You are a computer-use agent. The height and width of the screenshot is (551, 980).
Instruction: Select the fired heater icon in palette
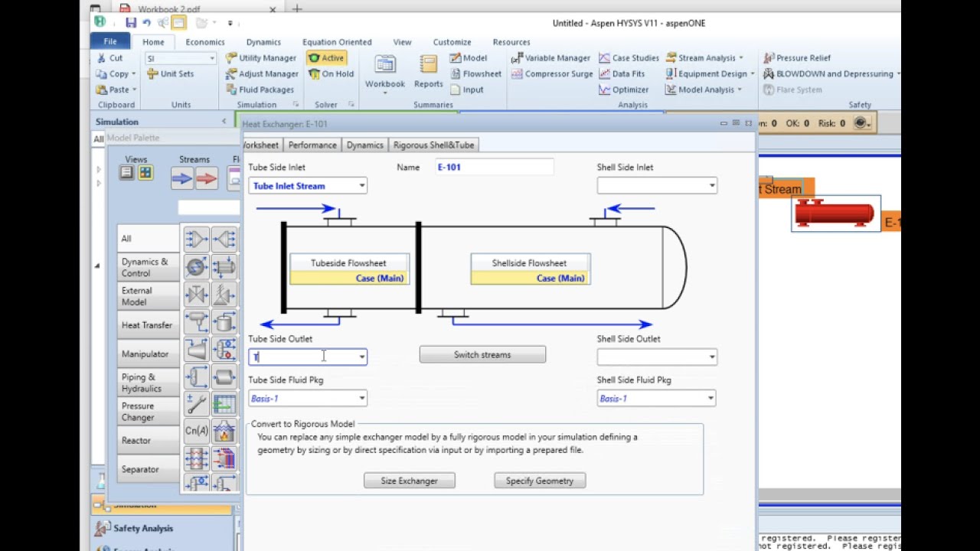pyautogui.click(x=224, y=431)
